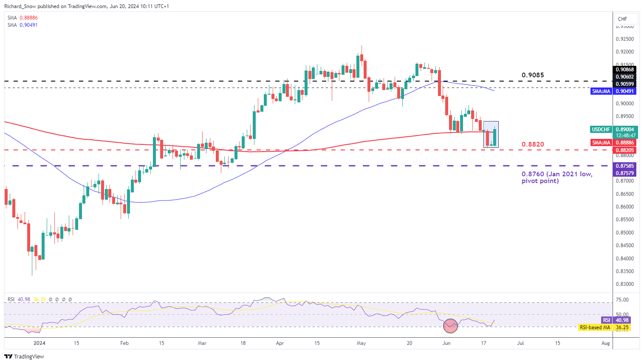Click RSI legend value 40.98
This screenshot has width=644, height=364.
coord(24,299)
